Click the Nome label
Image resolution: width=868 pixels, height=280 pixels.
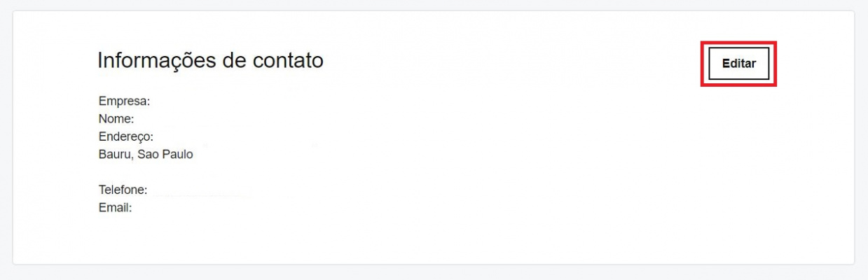coord(116,119)
